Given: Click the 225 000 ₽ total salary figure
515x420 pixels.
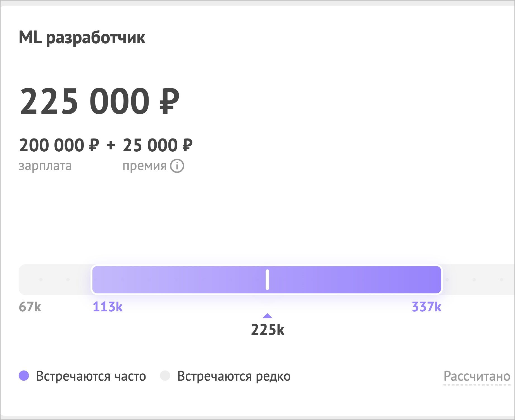Looking at the screenshot, I should (x=99, y=101).
